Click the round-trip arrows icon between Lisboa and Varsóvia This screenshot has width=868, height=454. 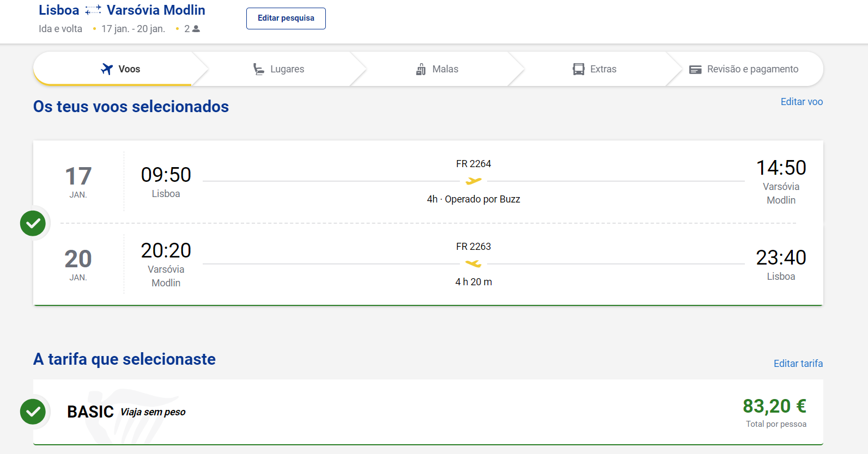[x=93, y=10]
